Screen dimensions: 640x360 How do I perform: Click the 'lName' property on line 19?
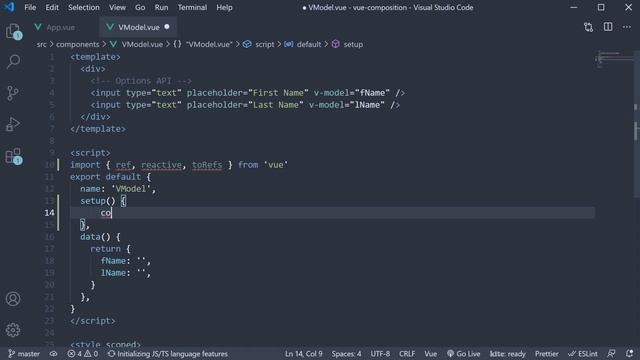113,273
